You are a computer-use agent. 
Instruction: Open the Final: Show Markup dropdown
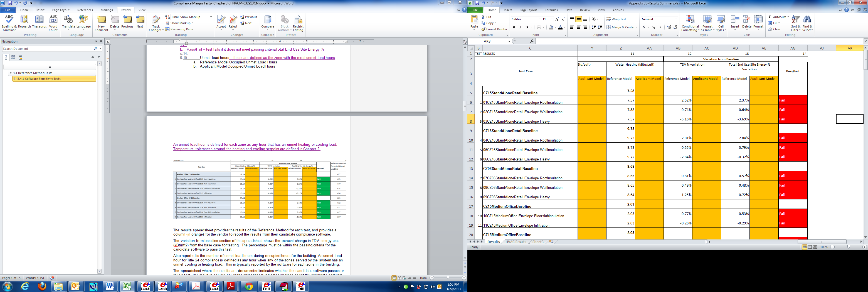211,17
